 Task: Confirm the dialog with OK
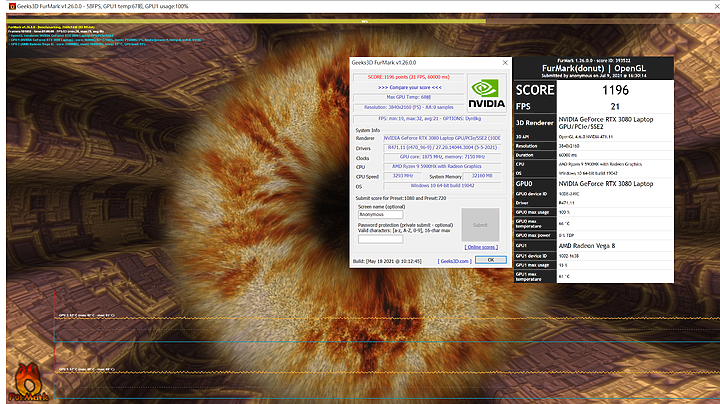tap(490, 260)
